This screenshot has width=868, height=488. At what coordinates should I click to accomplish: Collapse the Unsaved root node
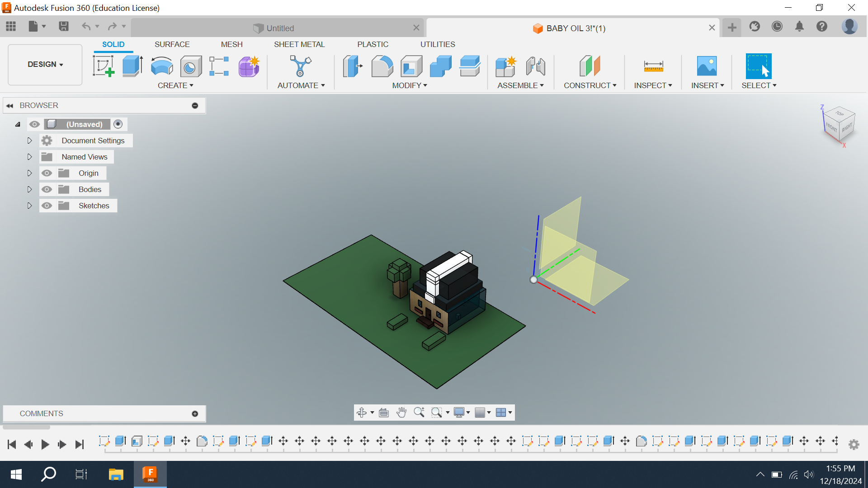tap(18, 124)
